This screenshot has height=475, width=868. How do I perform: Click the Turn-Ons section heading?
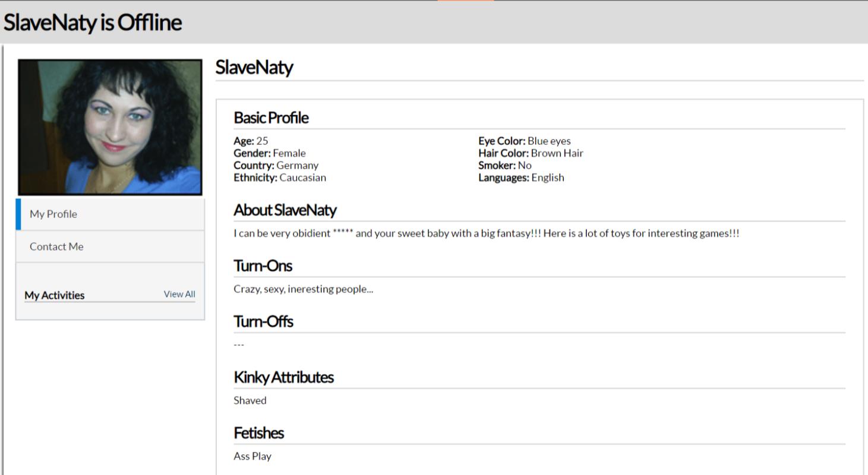point(263,266)
